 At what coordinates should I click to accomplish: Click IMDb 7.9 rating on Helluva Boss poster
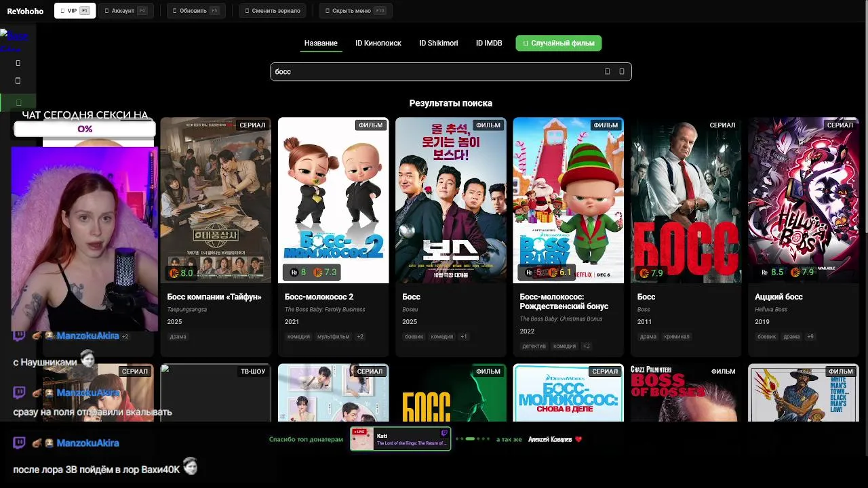802,272
